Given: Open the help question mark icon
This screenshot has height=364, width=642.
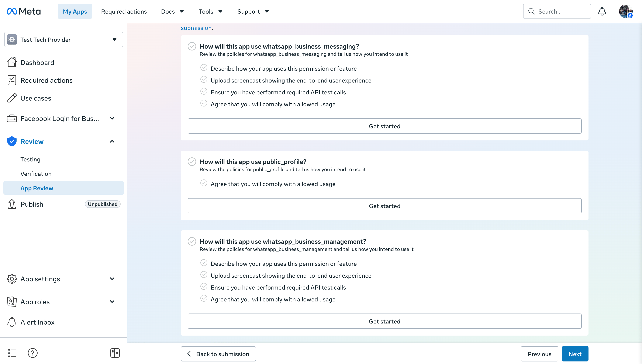Looking at the screenshot, I should coord(32,353).
